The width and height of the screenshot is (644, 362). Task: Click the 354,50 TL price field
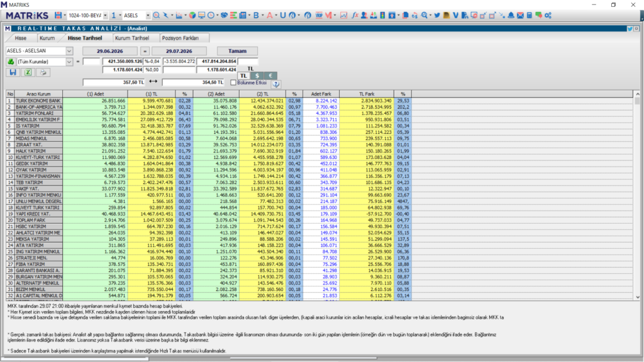tap(193, 82)
